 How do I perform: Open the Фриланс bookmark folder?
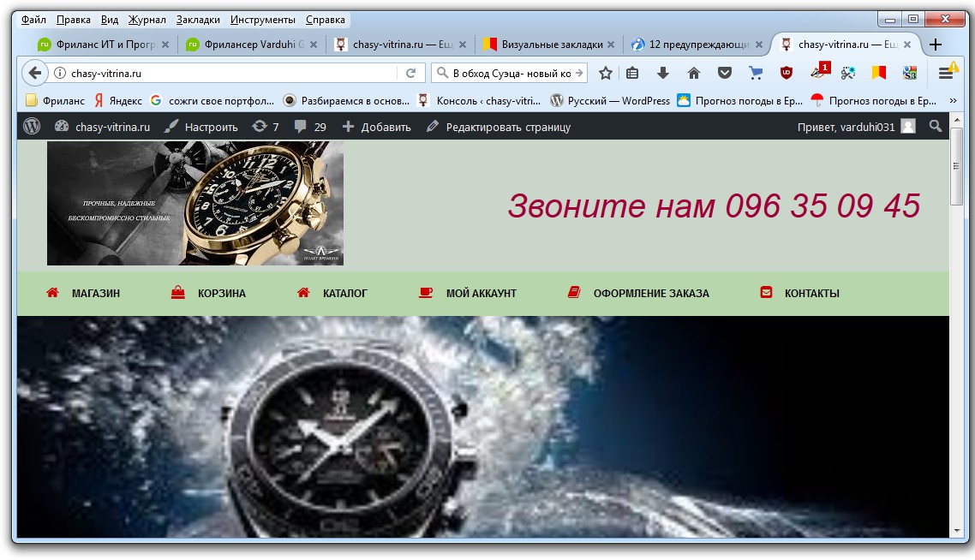[x=55, y=101]
